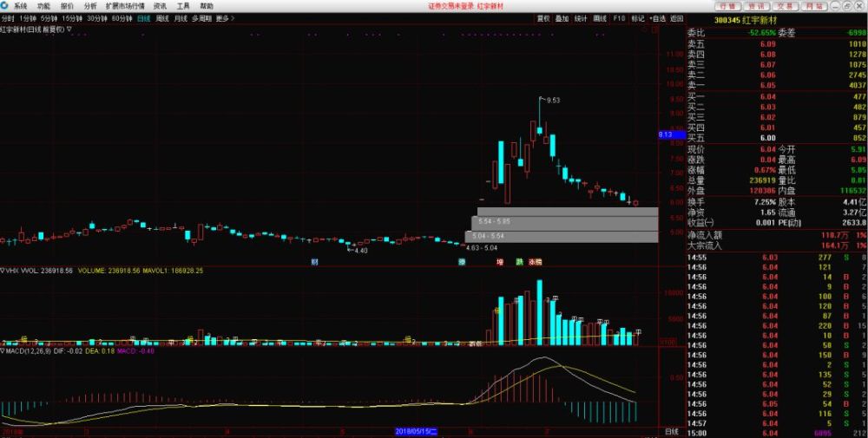Click the 5.04 - 5.54 gap bar
Viewport: 868px width, 438px height.
click(x=562, y=236)
